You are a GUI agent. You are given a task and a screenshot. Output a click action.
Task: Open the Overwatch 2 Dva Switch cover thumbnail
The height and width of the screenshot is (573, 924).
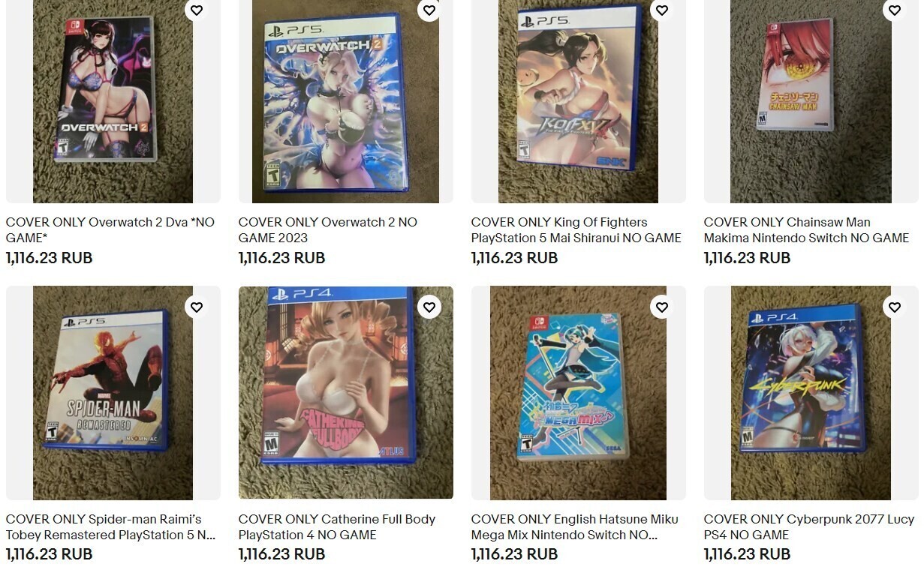113,101
